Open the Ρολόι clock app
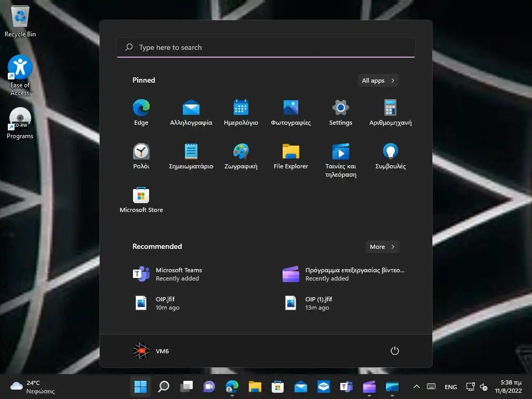The image size is (532, 399). tap(141, 156)
